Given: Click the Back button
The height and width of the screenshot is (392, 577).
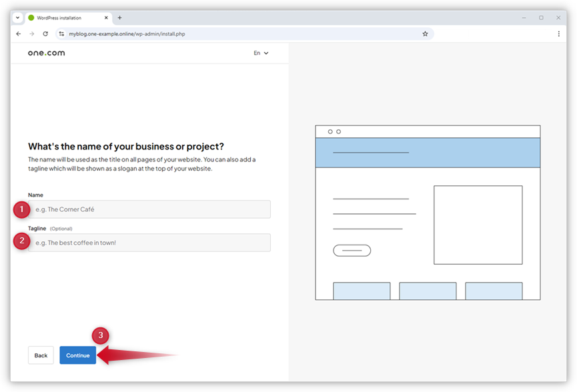Looking at the screenshot, I should (41, 355).
